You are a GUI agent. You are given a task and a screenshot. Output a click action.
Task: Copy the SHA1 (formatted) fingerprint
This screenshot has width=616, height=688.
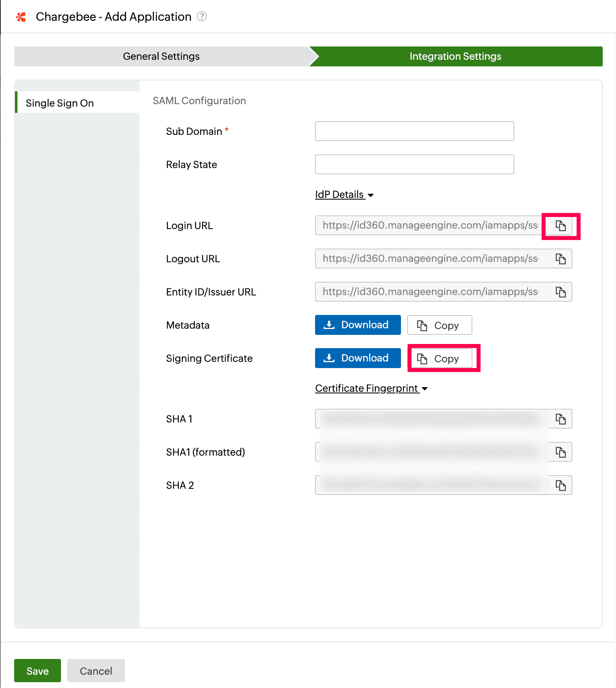561,452
